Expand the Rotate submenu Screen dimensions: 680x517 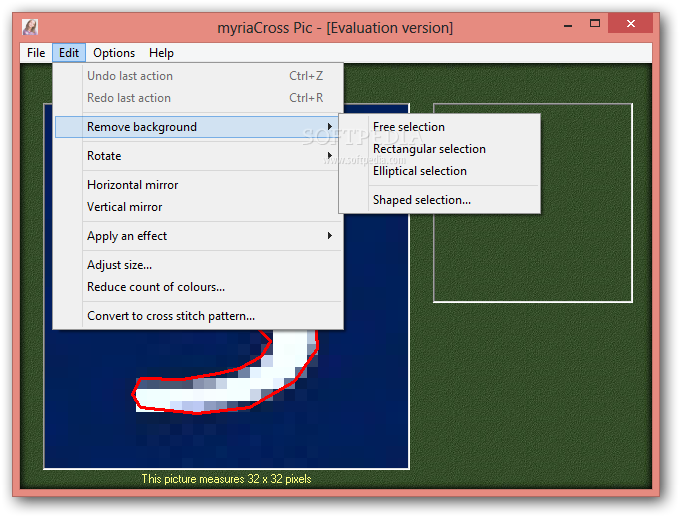[198, 156]
